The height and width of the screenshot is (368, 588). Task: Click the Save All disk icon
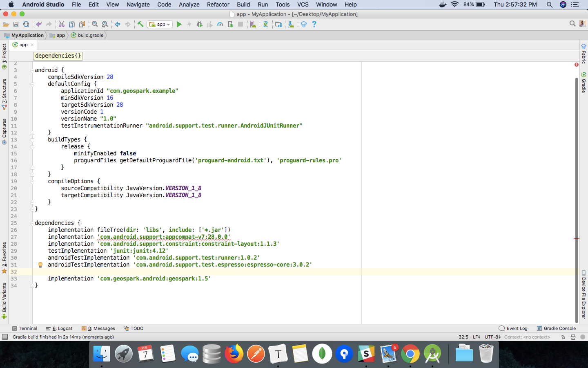coord(16,25)
